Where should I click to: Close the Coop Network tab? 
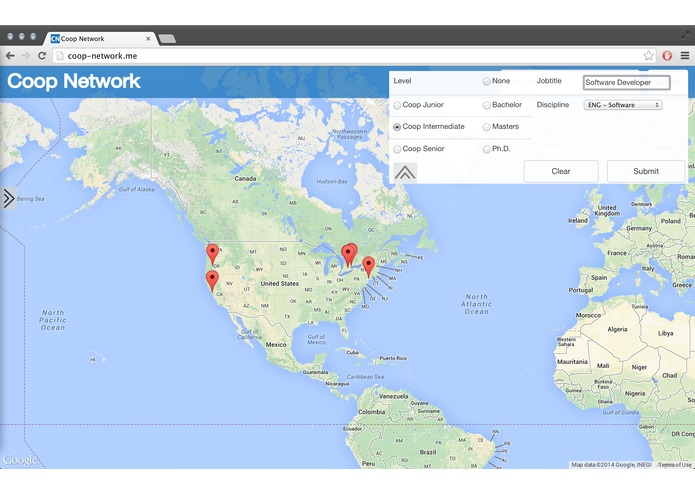[x=148, y=39]
